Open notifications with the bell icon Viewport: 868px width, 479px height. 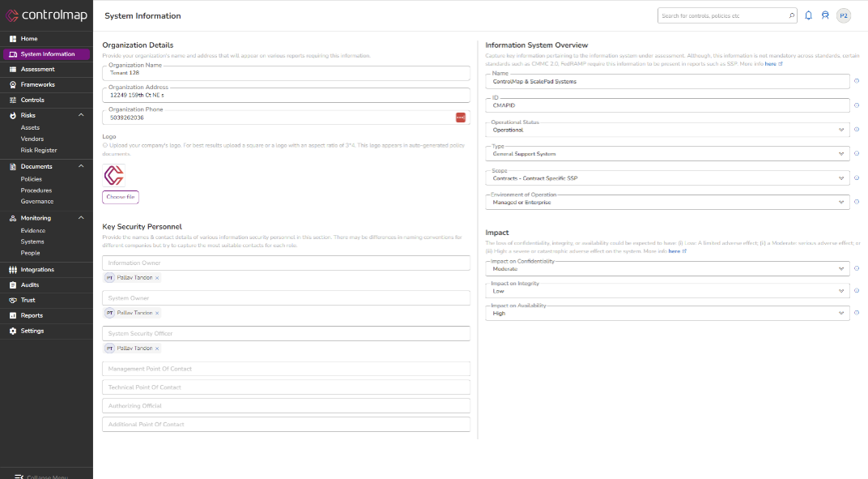(807, 15)
